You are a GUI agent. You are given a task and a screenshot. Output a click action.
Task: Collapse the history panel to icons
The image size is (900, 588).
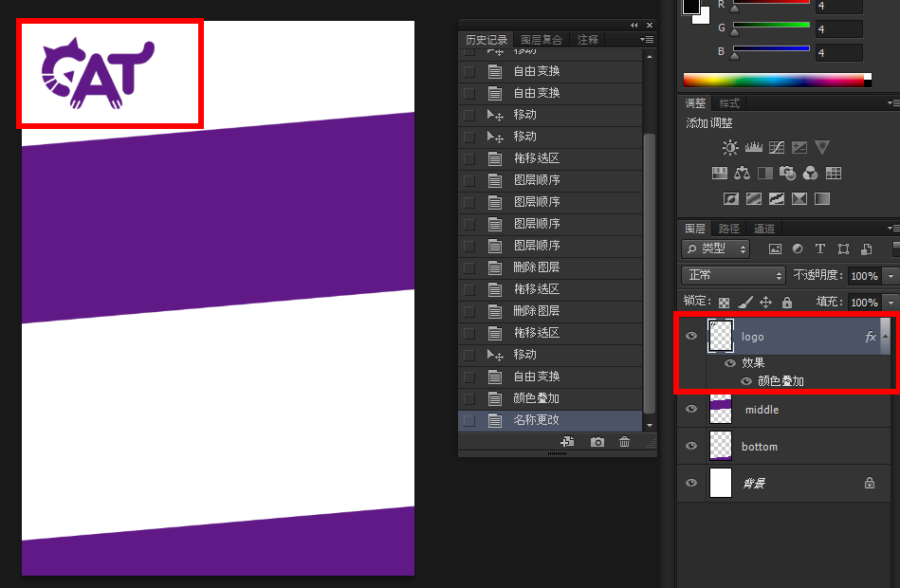click(x=634, y=26)
